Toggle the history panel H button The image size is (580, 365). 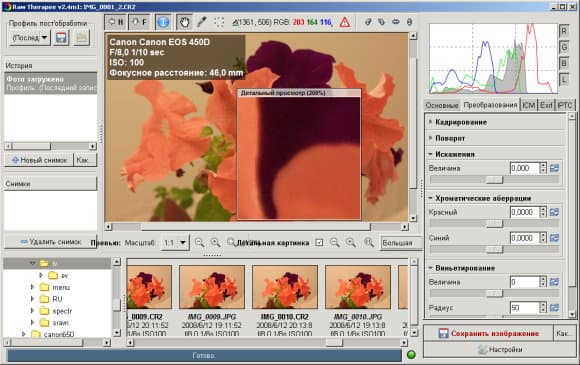click(116, 22)
